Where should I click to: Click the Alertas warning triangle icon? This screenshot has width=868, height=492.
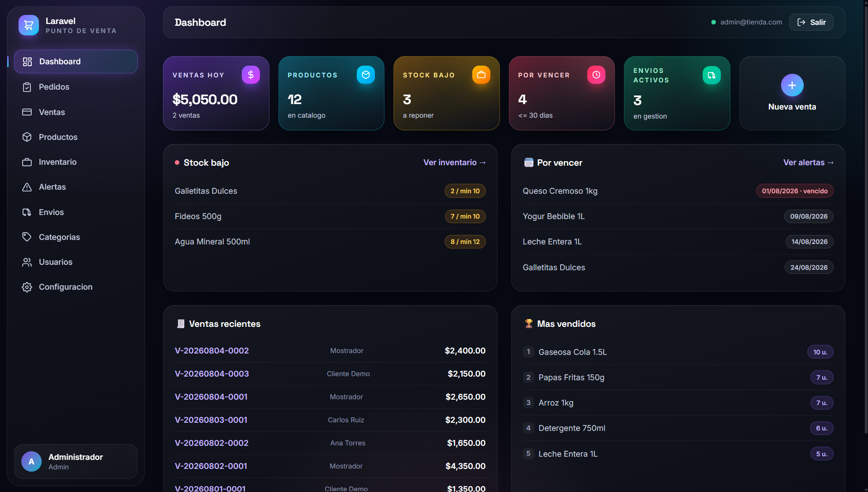[x=27, y=187]
